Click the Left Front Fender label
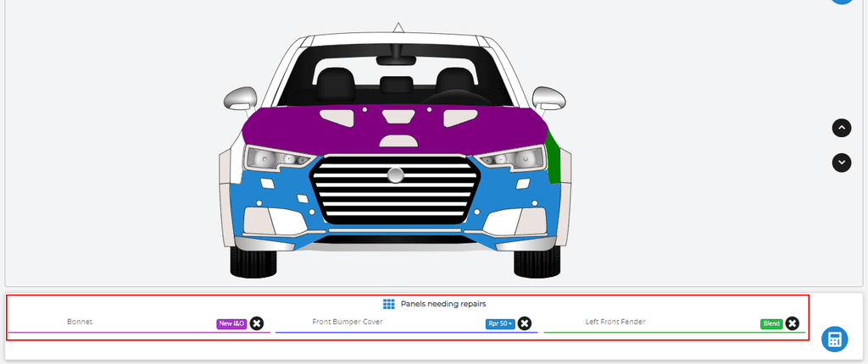The width and height of the screenshot is (868, 364). (615, 323)
